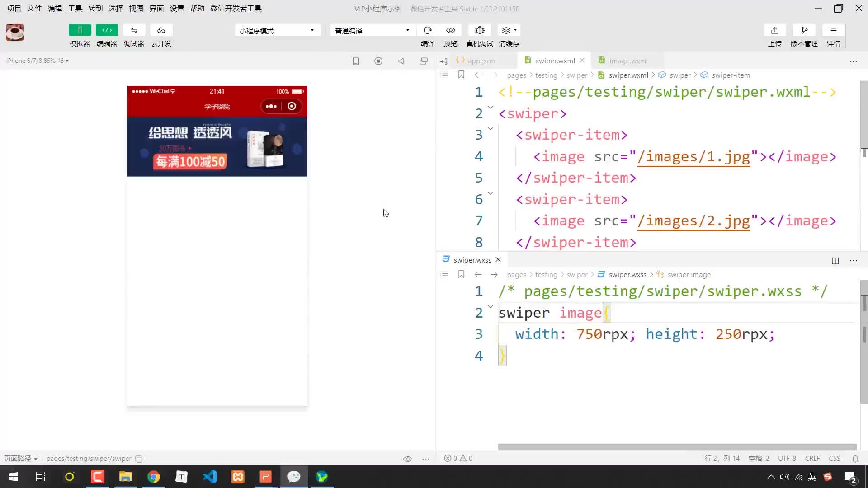Click the split editor icon
This screenshot has width=868, height=488.
click(x=835, y=261)
